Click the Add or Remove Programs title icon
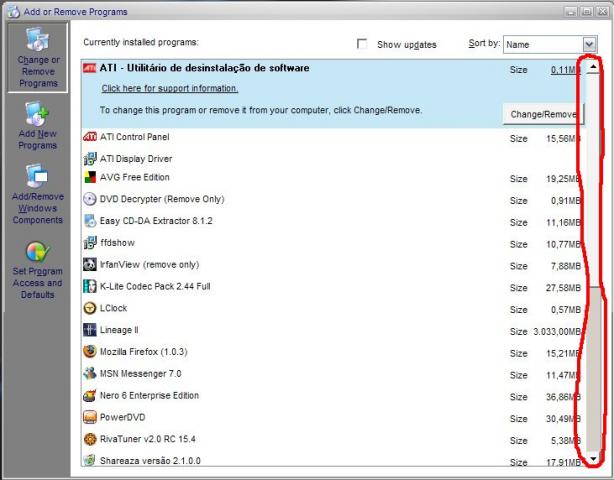This screenshot has height=480, width=614. point(13,12)
